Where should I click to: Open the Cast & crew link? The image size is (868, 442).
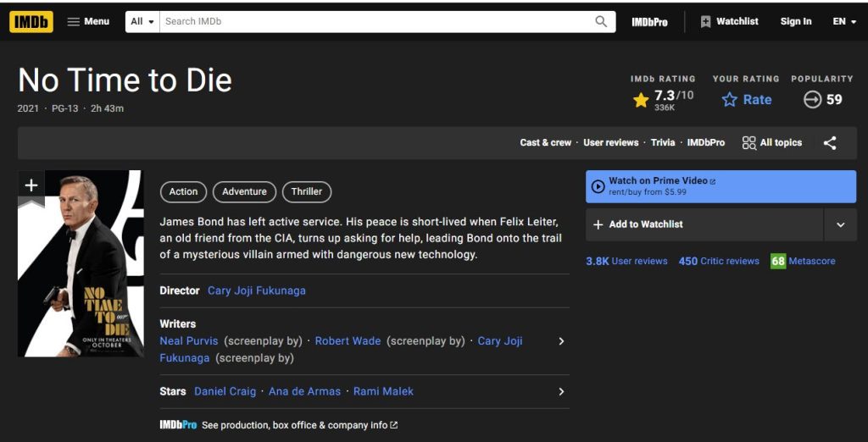[545, 143]
